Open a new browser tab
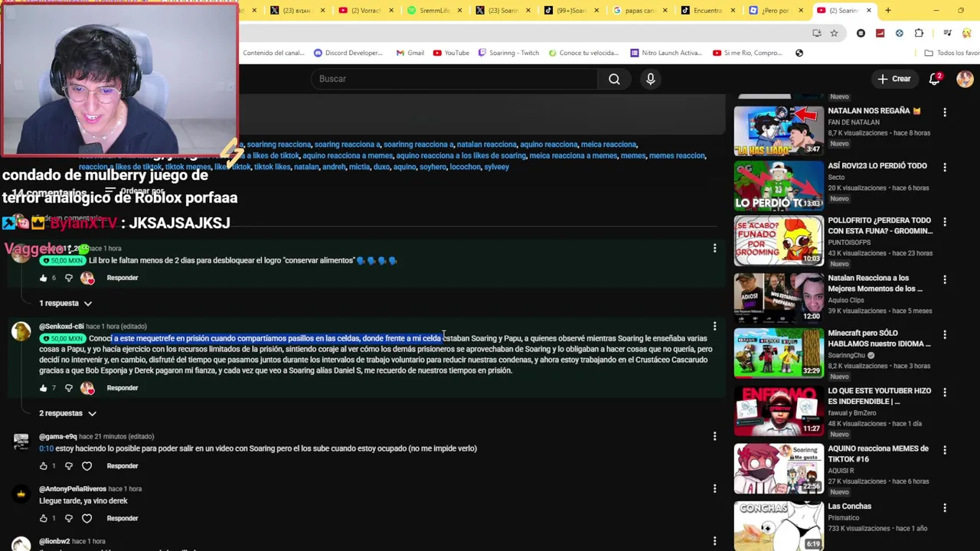 tap(888, 11)
